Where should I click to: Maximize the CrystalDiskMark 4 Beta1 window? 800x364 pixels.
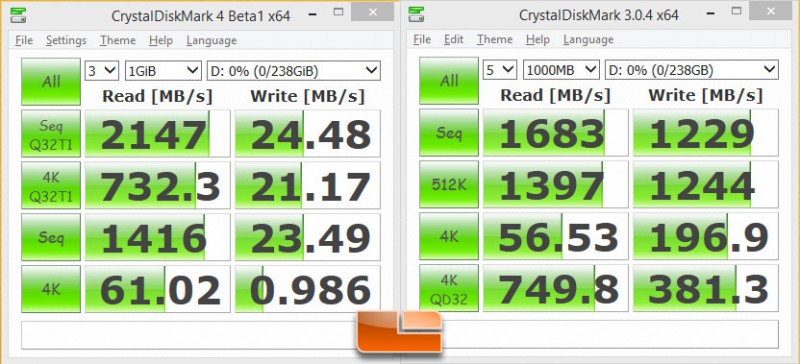pos(339,11)
